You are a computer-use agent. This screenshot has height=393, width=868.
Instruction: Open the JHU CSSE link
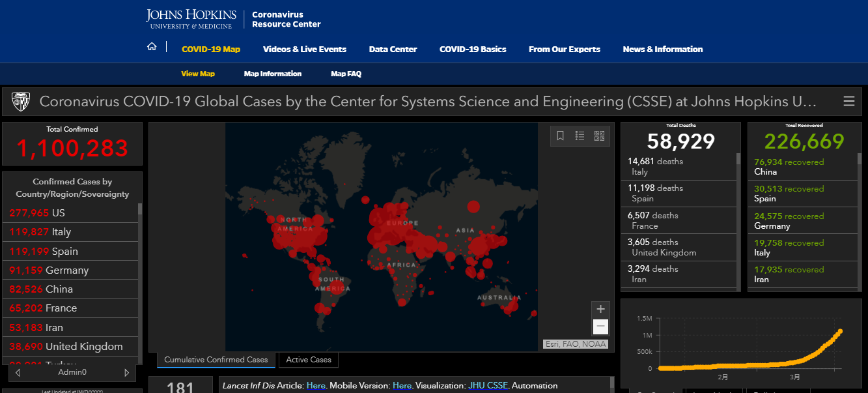point(488,385)
